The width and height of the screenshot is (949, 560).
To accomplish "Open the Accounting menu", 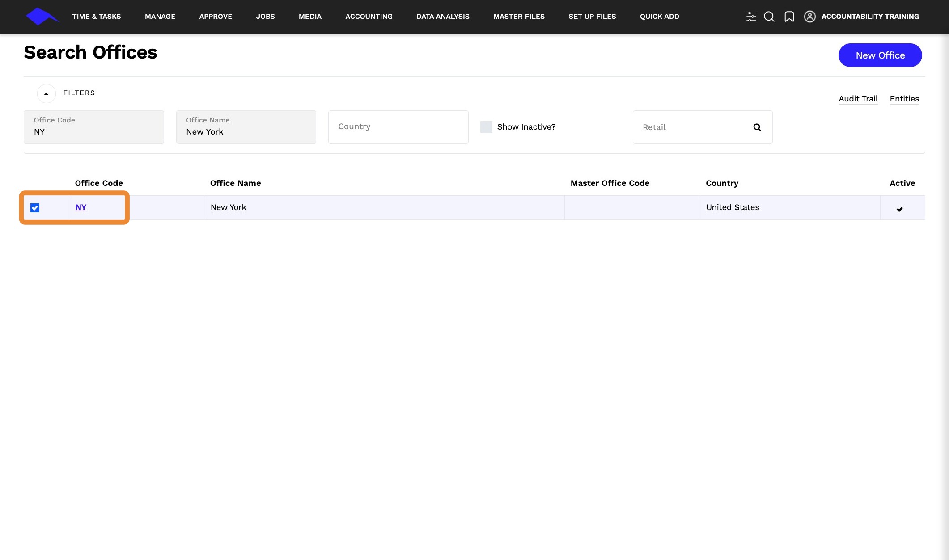I will coord(369,17).
